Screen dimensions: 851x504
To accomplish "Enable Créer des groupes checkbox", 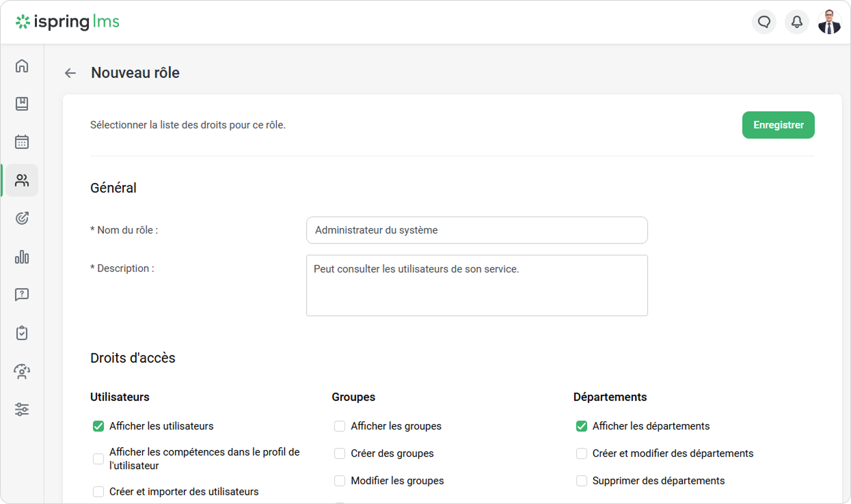I will click(340, 453).
